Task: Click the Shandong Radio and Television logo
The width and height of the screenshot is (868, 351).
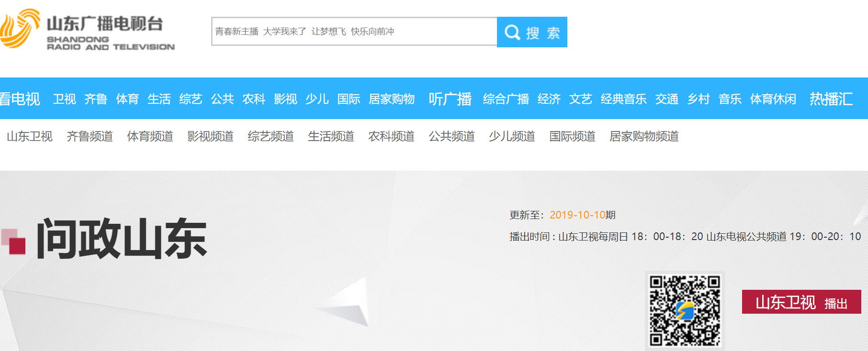Action: click(88, 30)
